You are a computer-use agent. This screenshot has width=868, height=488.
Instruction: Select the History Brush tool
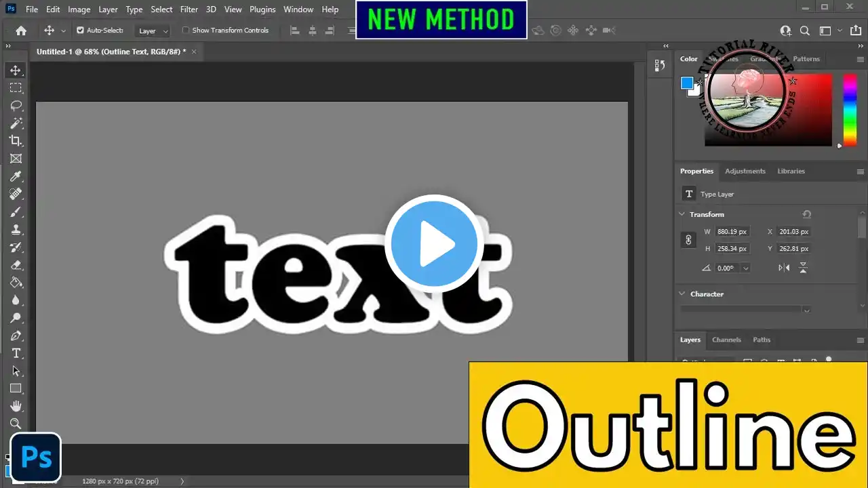pyautogui.click(x=16, y=247)
